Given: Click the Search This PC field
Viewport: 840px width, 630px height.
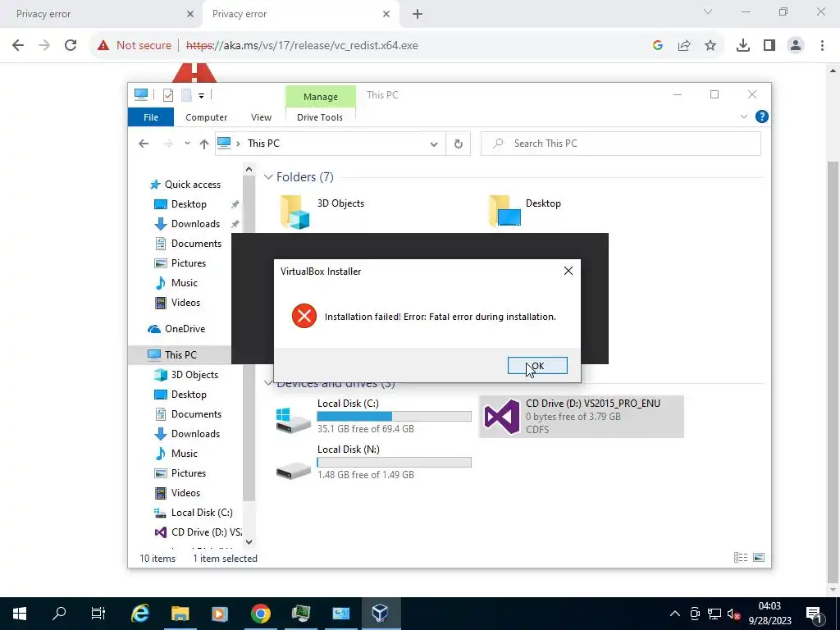Looking at the screenshot, I should pos(621,144).
